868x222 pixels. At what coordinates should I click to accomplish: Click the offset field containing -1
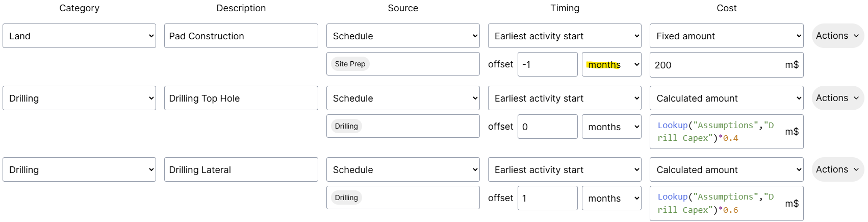[x=547, y=64]
